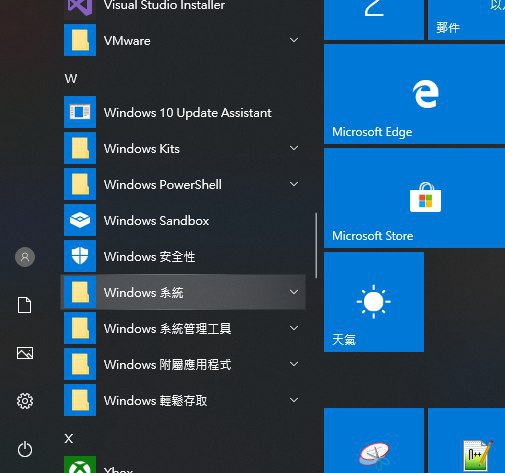
Task: Open the user account icon
Action: (x=25, y=257)
